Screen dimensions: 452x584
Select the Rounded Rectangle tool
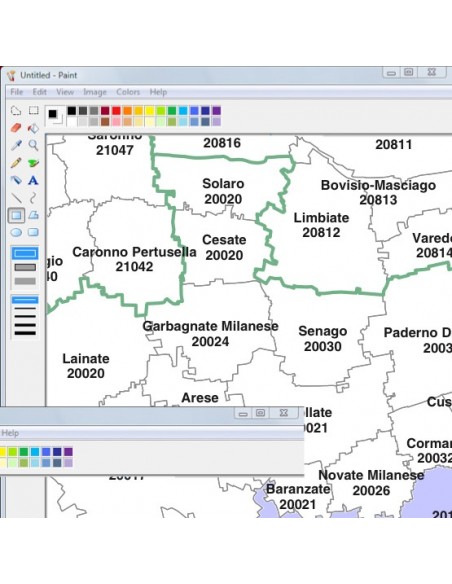pyautogui.click(x=34, y=232)
